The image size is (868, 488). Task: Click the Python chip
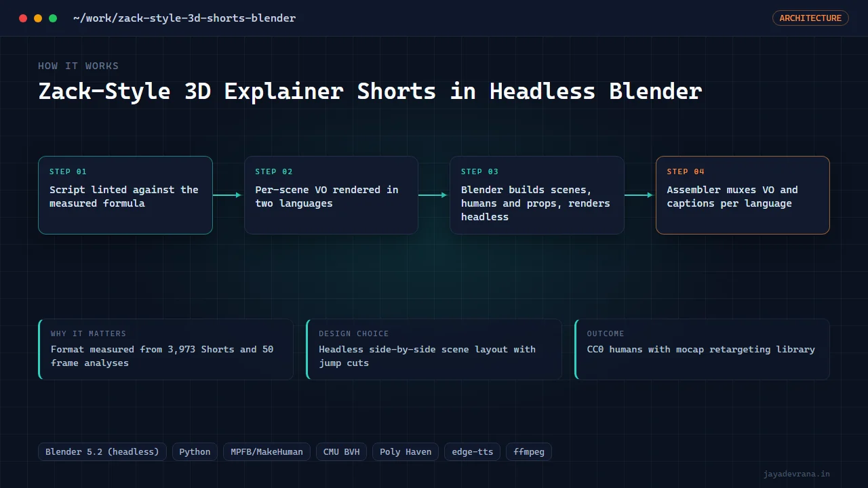point(195,452)
